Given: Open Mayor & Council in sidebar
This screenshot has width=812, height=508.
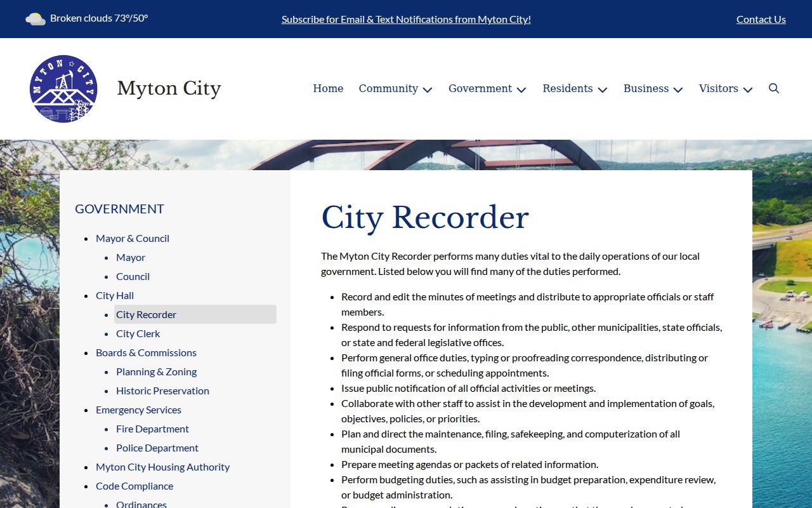Looking at the screenshot, I should point(133,238).
